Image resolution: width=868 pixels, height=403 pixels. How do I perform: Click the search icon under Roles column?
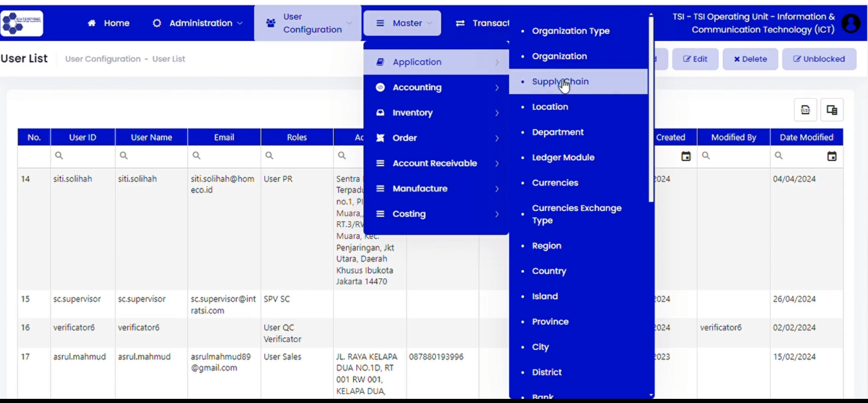(x=269, y=155)
